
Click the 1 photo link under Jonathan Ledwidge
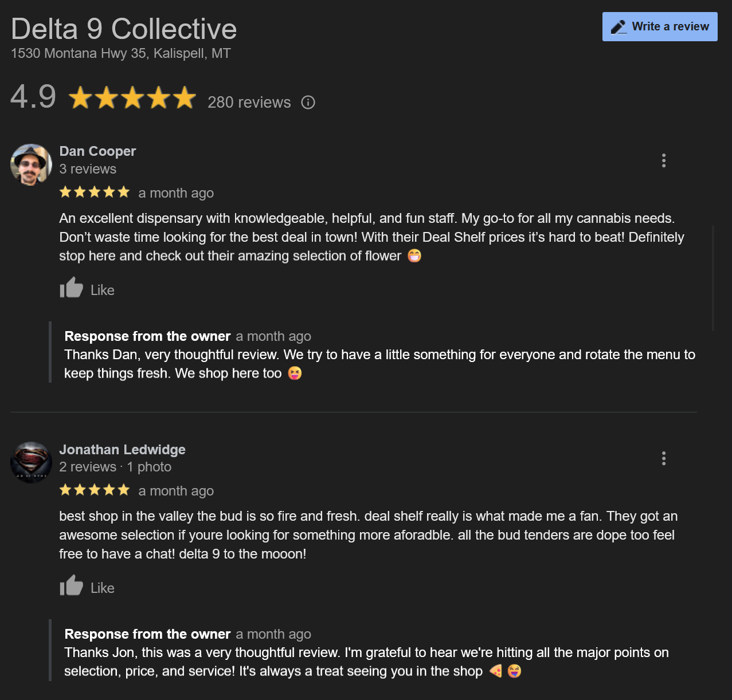148,467
